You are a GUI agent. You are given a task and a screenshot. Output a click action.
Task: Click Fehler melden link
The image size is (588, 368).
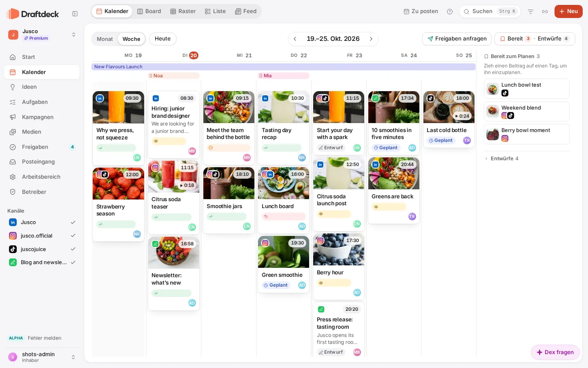[x=45, y=338]
